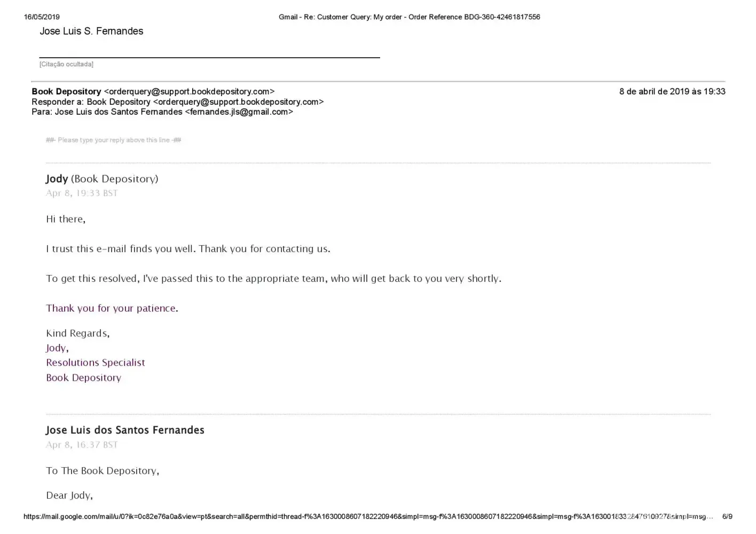The width and height of the screenshot is (756, 534).
Task: Click the 'Jose Luis S. Fernandes' signature at the top
Action: (x=91, y=31)
